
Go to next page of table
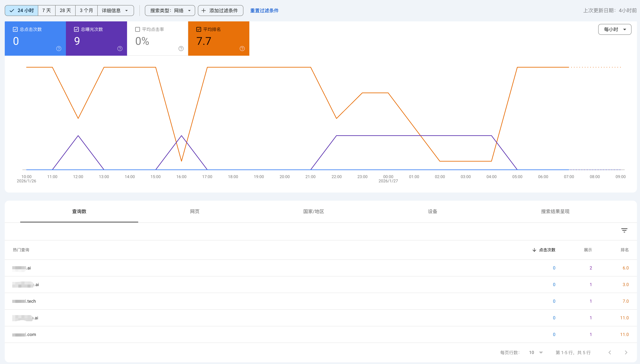pos(626,352)
